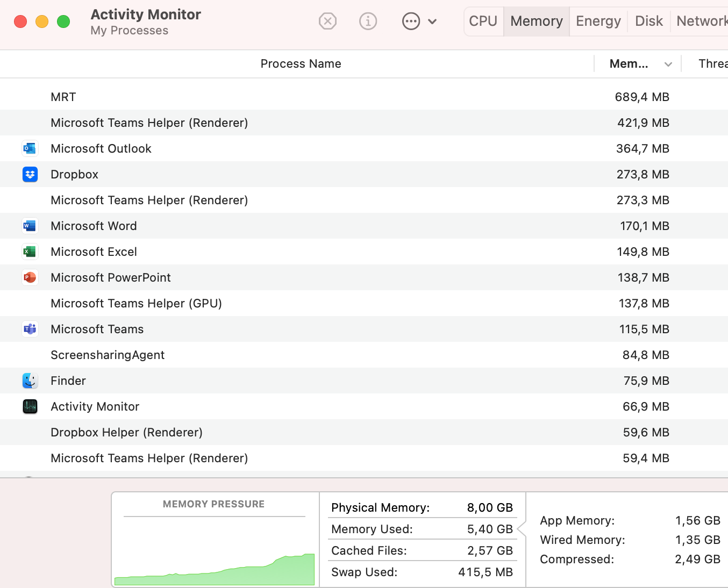Select the Microsoft Teams process name
This screenshot has width=728, height=588.
(x=97, y=329)
